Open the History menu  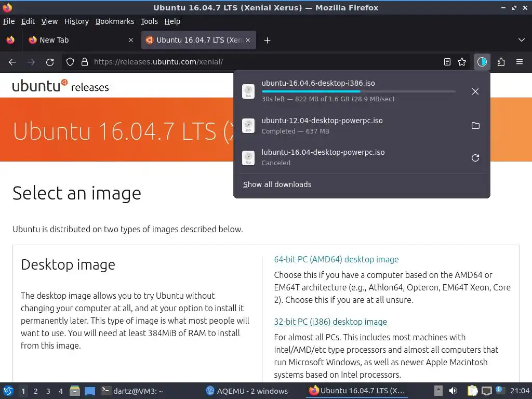(x=77, y=21)
